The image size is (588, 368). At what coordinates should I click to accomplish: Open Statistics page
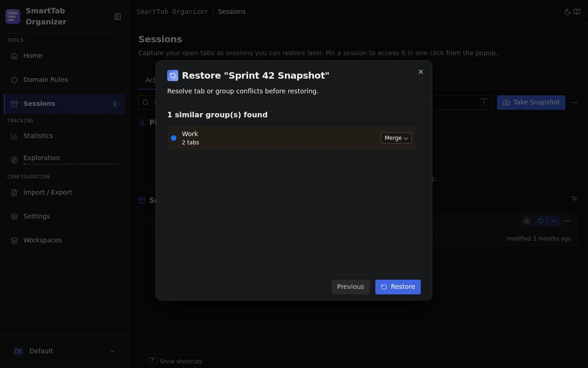[x=64, y=136]
